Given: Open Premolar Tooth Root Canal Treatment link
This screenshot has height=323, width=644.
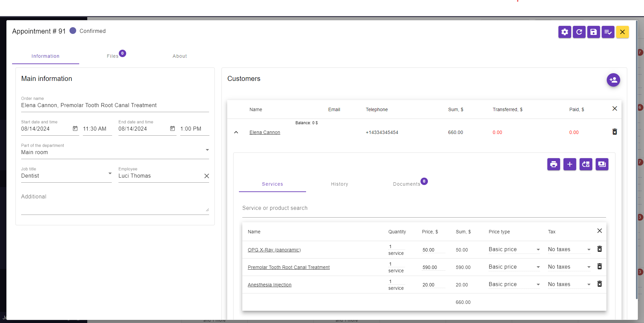Looking at the screenshot, I should 289,267.
